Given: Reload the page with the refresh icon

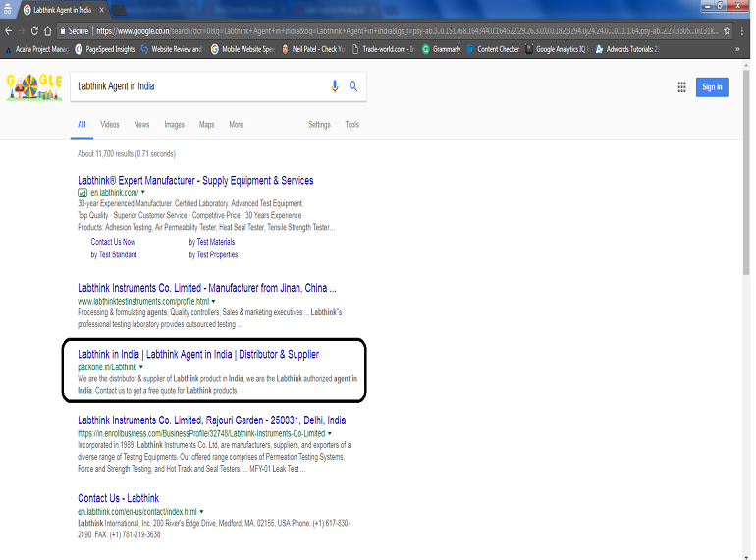Looking at the screenshot, I should pyautogui.click(x=34, y=31).
